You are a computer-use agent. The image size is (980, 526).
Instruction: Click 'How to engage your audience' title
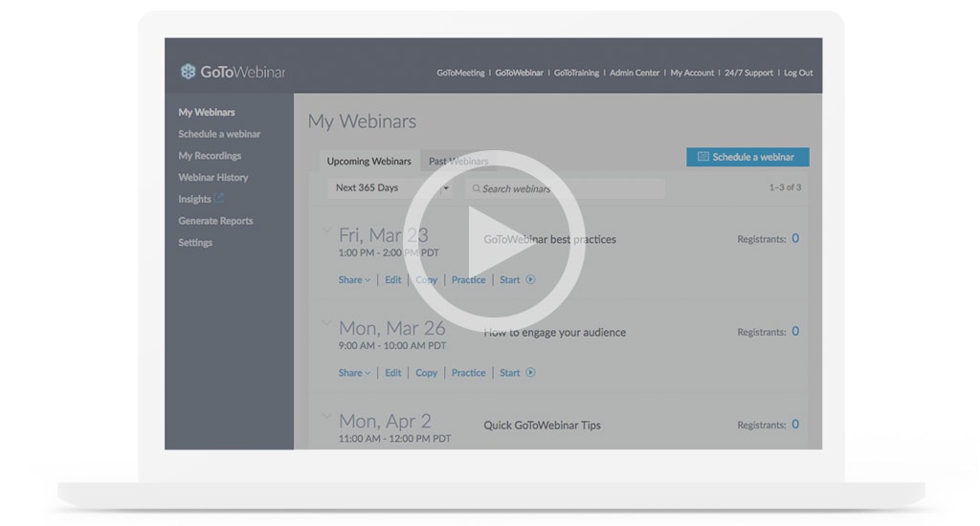[554, 333]
